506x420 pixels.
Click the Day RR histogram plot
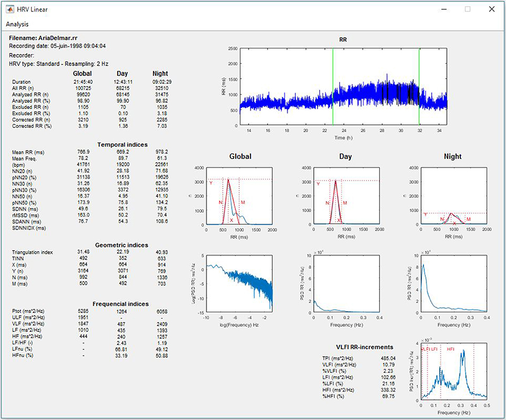tap(346, 196)
